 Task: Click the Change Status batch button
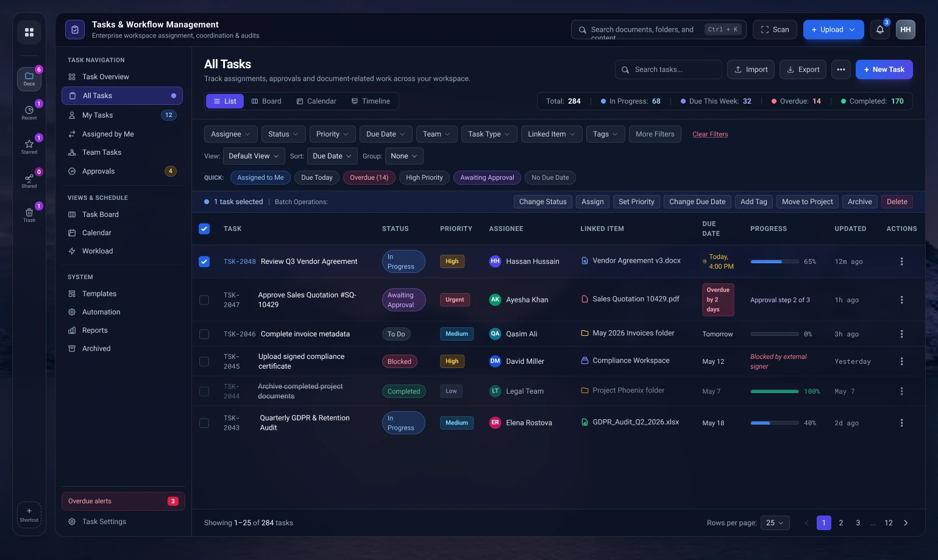(x=542, y=202)
